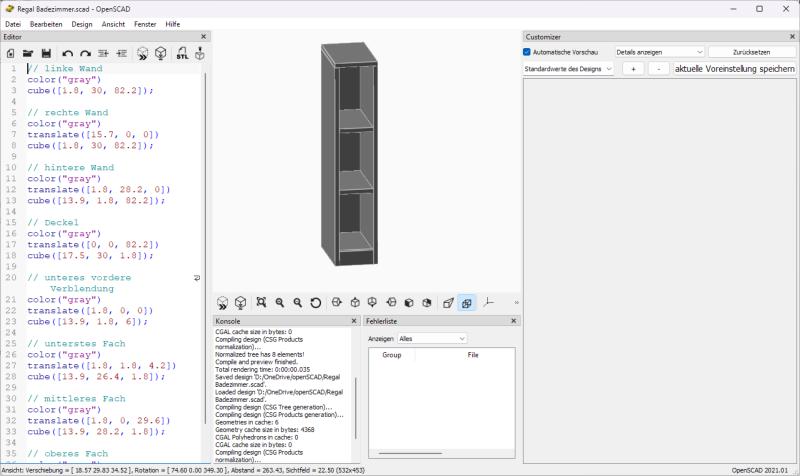The height and width of the screenshot is (476, 800).
Task: Sort by the File column header
Action: [x=473, y=355]
